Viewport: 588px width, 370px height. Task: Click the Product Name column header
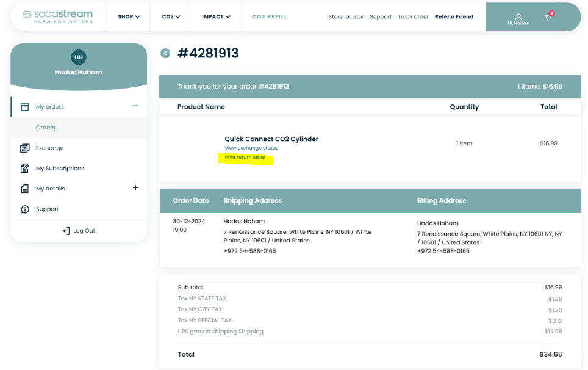pos(201,107)
